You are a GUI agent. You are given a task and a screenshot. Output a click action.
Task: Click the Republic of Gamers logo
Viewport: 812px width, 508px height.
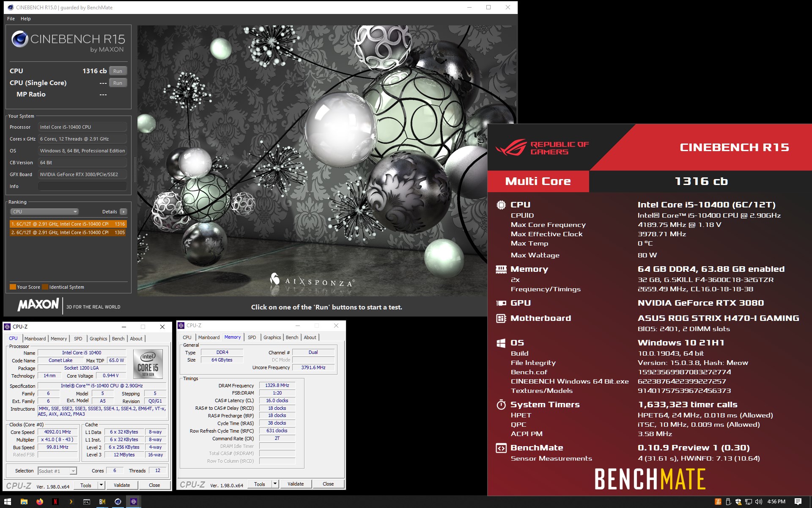click(542, 148)
